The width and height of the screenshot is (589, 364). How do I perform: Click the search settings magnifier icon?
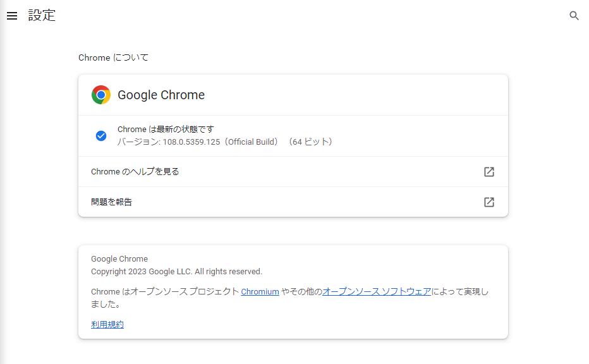[x=574, y=16]
